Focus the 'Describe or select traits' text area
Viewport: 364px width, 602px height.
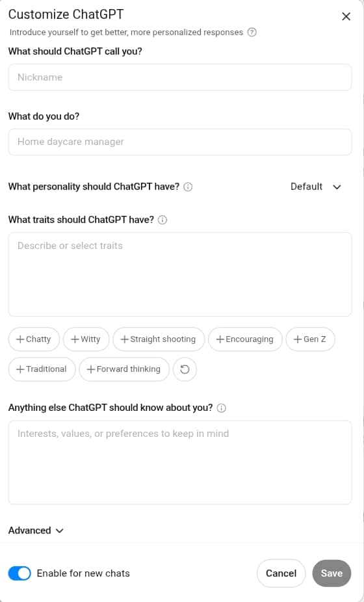click(x=179, y=274)
